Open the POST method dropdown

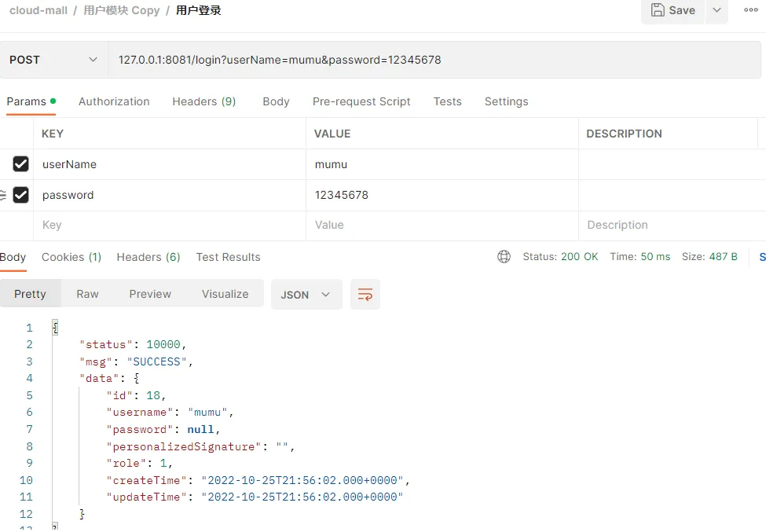pos(53,60)
